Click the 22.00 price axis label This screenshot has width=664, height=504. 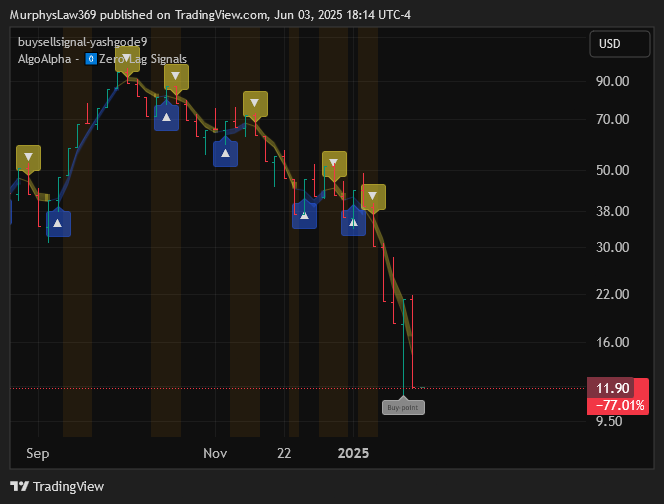(x=612, y=294)
